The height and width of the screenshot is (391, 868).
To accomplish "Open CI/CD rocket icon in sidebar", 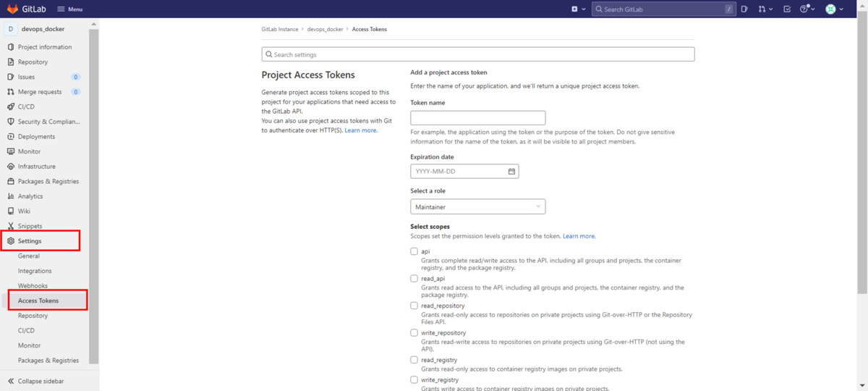I will pyautogui.click(x=11, y=106).
